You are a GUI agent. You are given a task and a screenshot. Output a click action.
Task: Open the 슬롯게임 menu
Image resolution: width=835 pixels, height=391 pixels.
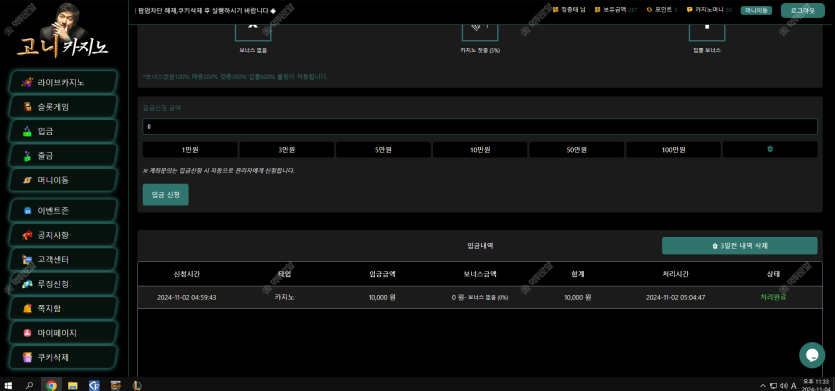coord(64,107)
